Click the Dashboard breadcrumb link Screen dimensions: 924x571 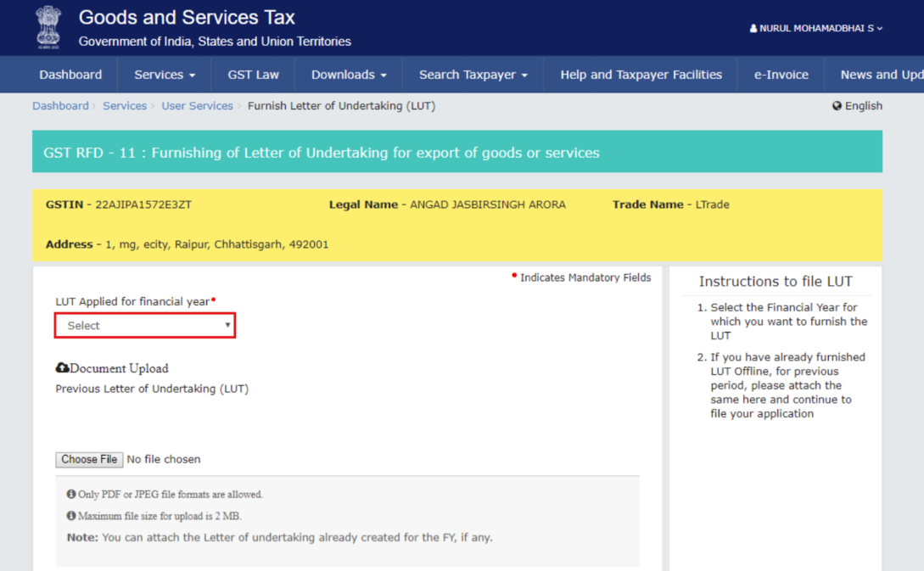pos(60,106)
